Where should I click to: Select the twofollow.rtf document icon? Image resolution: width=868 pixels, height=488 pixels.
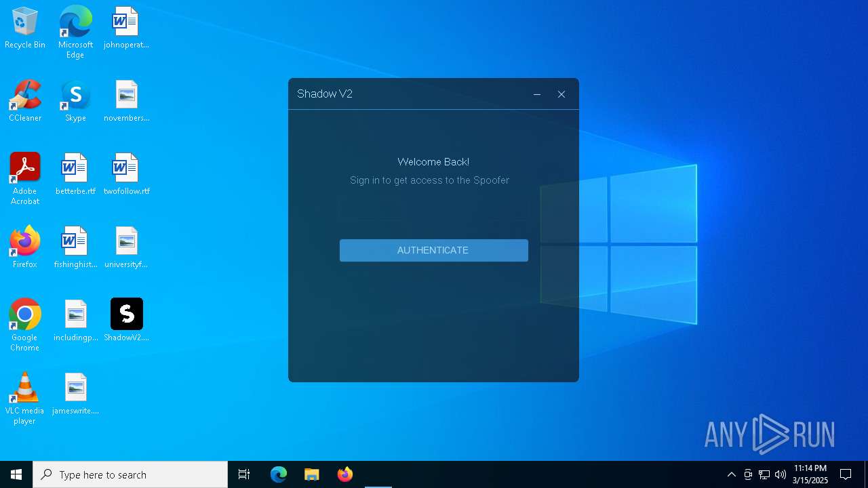coord(126,175)
